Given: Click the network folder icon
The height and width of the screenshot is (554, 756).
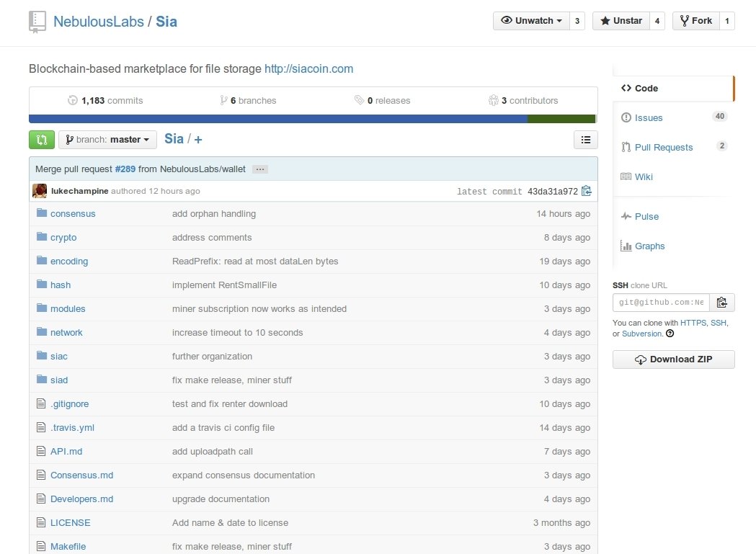Looking at the screenshot, I should (x=42, y=331).
